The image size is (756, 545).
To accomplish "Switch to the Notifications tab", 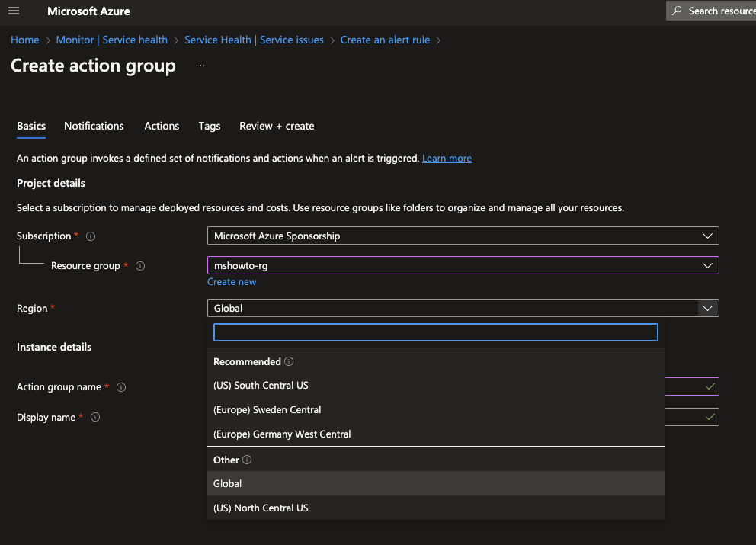I will click(x=94, y=126).
